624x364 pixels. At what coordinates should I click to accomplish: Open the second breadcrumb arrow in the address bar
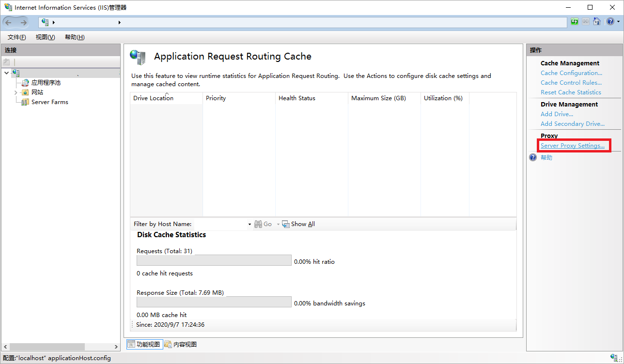[119, 23]
